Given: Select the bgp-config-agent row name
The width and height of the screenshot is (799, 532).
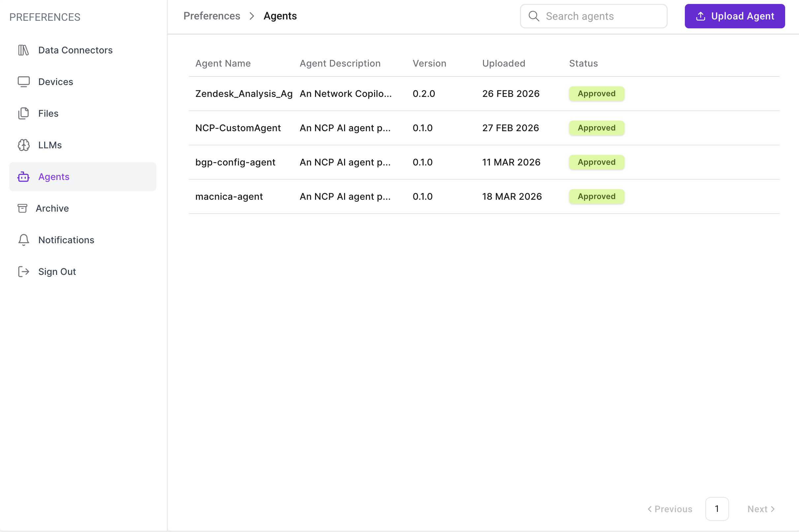Looking at the screenshot, I should [235, 162].
